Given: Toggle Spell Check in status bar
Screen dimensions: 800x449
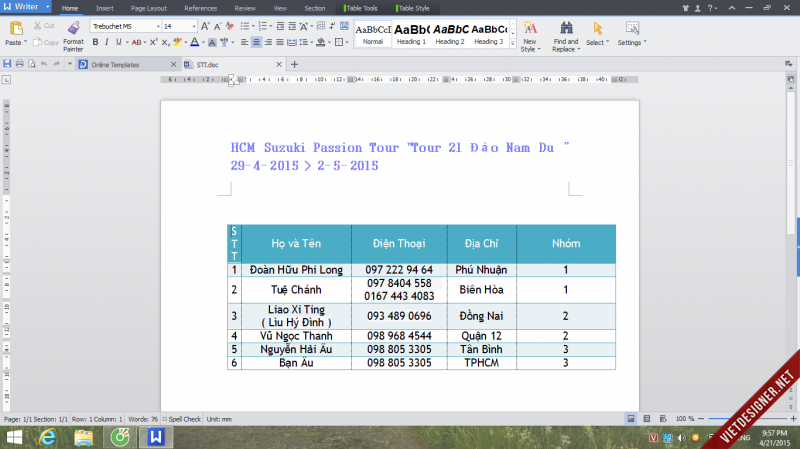Looking at the screenshot, I should [x=182, y=419].
